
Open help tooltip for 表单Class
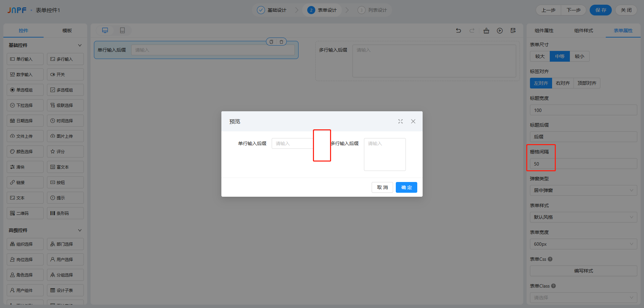coord(553,286)
